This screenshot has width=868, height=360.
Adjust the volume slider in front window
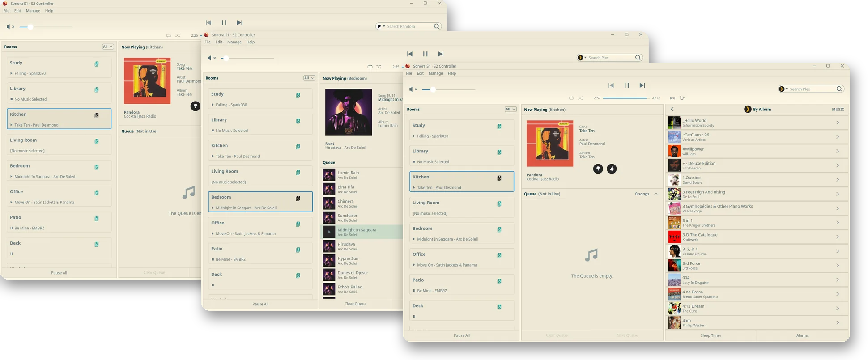coord(449,89)
